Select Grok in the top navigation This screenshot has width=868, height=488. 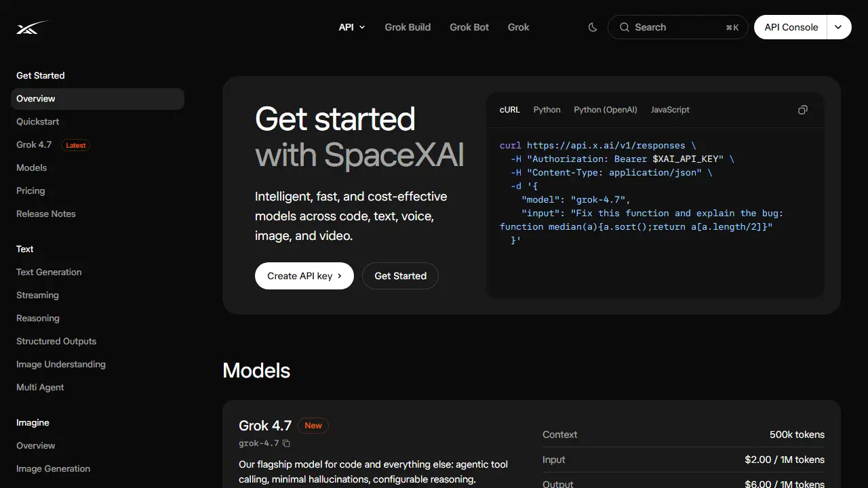pyautogui.click(x=519, y=27)
